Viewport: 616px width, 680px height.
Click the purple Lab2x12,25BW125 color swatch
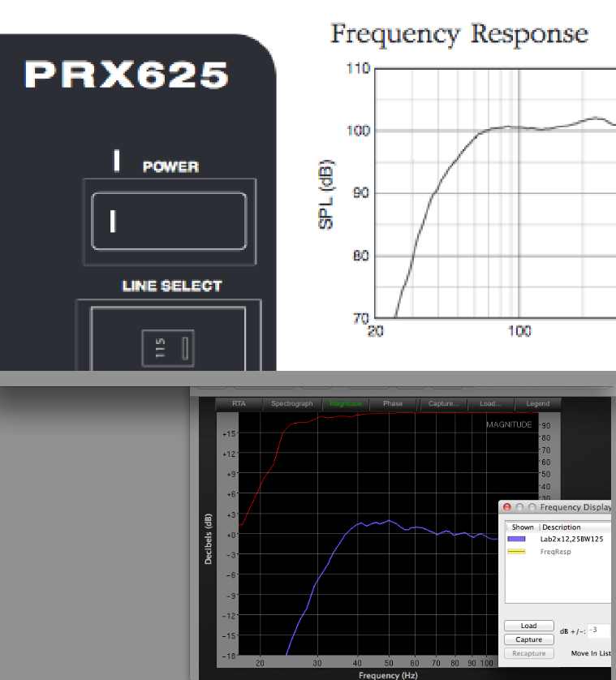coord(516,539)
